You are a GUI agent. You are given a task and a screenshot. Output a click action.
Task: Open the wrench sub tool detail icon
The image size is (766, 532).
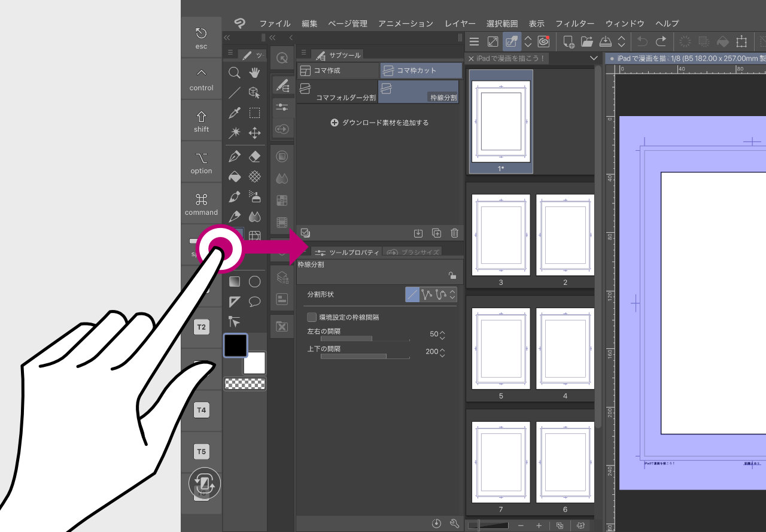click(x=454, y=524)
